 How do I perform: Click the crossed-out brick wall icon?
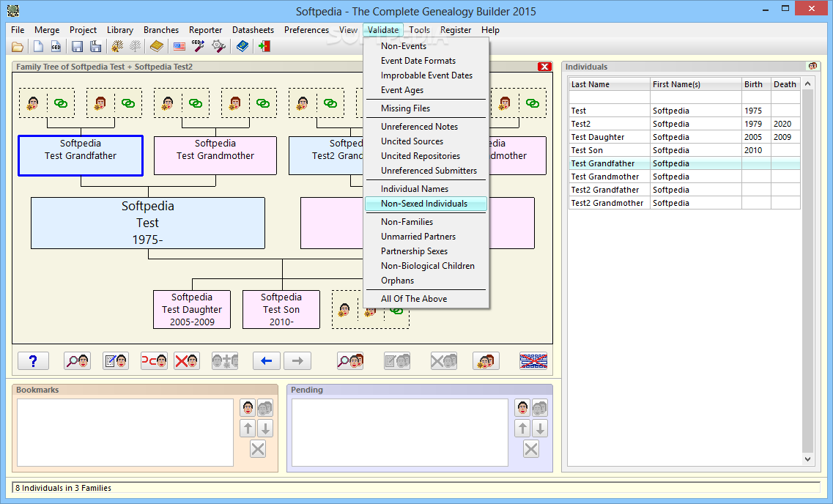[x=533, y=361]
